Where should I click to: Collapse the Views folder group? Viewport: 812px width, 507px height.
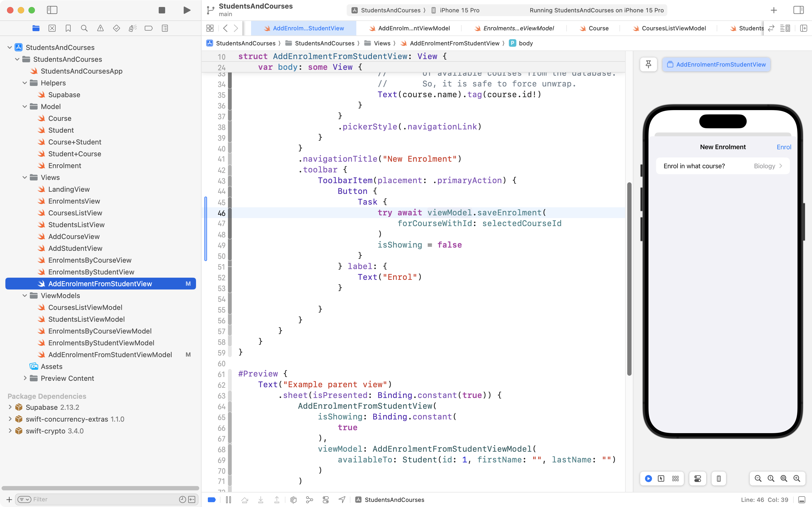[x=24, y=178]
